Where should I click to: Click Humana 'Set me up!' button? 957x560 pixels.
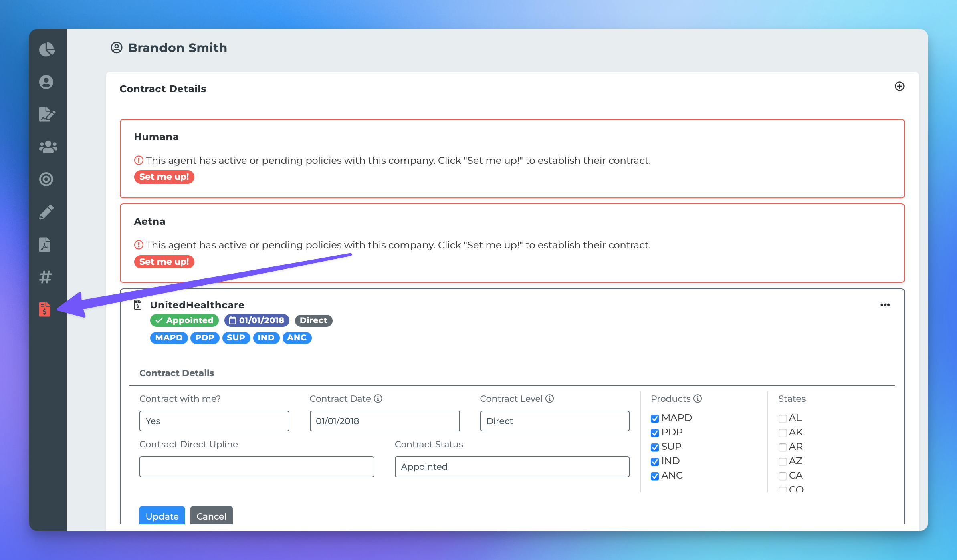164,177
